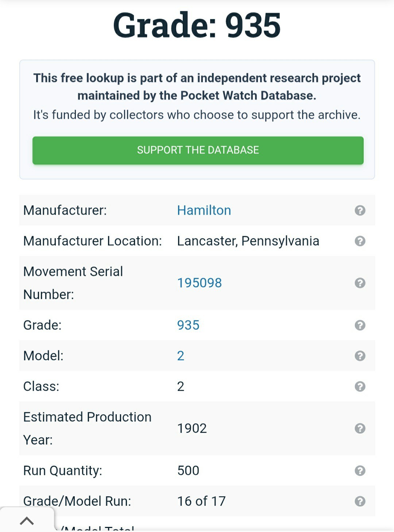Open help icon beside Manufacturer Location
Image resolution: width=394 pixels, height=532 pixels.
click(360, 241)
